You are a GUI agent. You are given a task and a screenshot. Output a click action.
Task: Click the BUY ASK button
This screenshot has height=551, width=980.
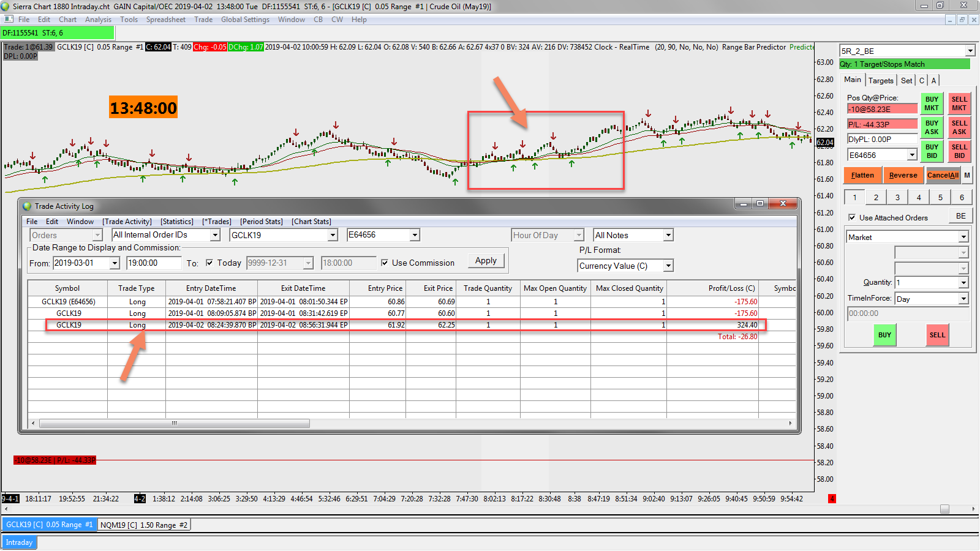[x=932, y=127]
